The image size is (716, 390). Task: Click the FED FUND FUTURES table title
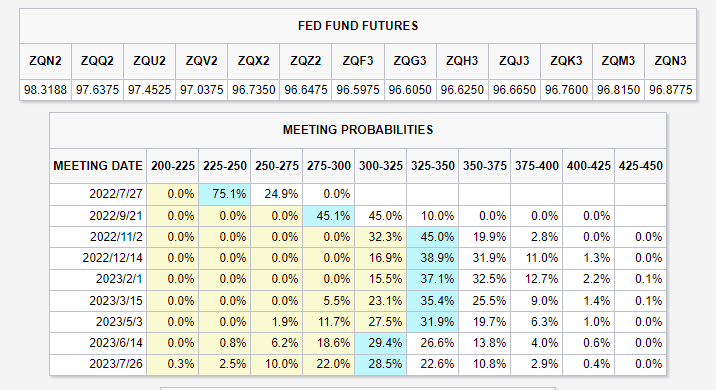pyautogui.click(x=358, y=26)
